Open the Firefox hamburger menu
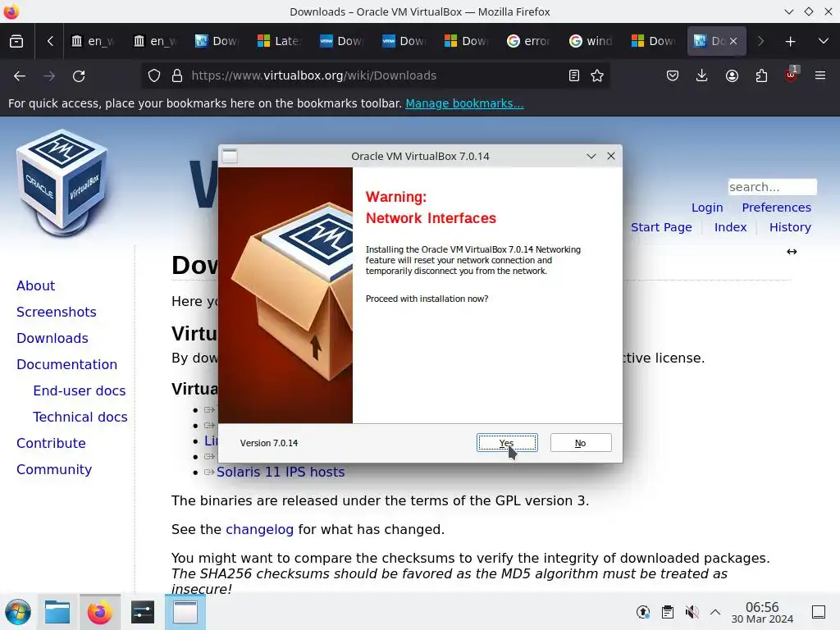The image size is (840, 630). point(820,75)
